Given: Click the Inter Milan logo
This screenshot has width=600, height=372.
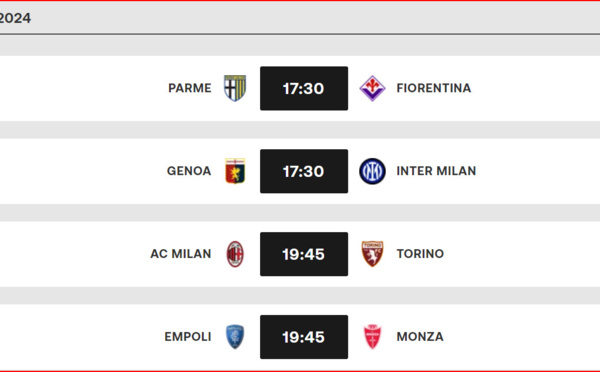Looking at the screenshot, I should (372, 171).
